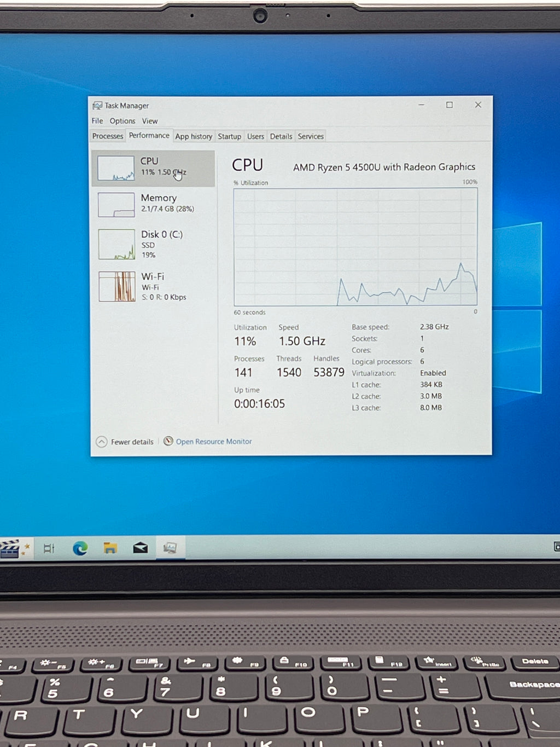560x747 pixels.
Task: Click the Processes count 141
Action: [243, 373]
